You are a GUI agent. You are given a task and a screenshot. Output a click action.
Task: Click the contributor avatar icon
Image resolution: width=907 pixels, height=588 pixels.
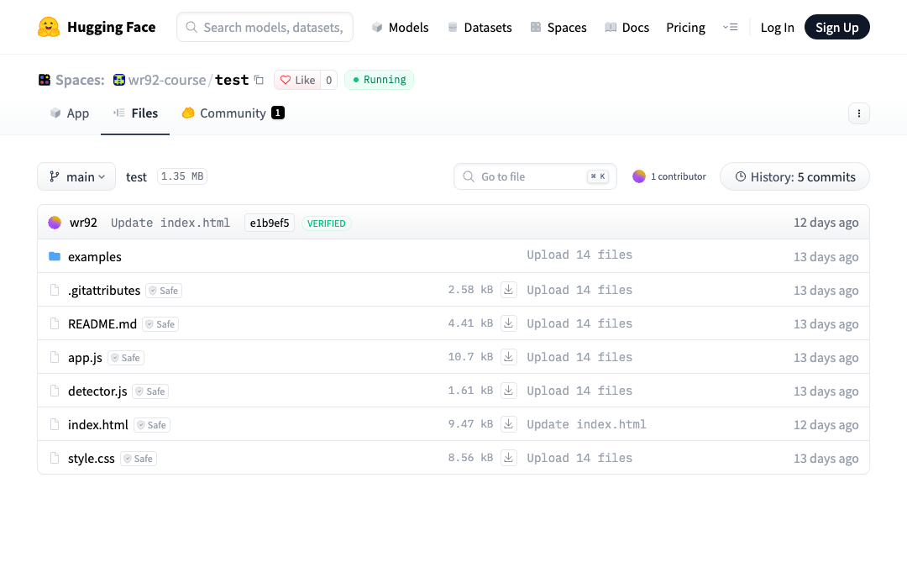point(638,176)
